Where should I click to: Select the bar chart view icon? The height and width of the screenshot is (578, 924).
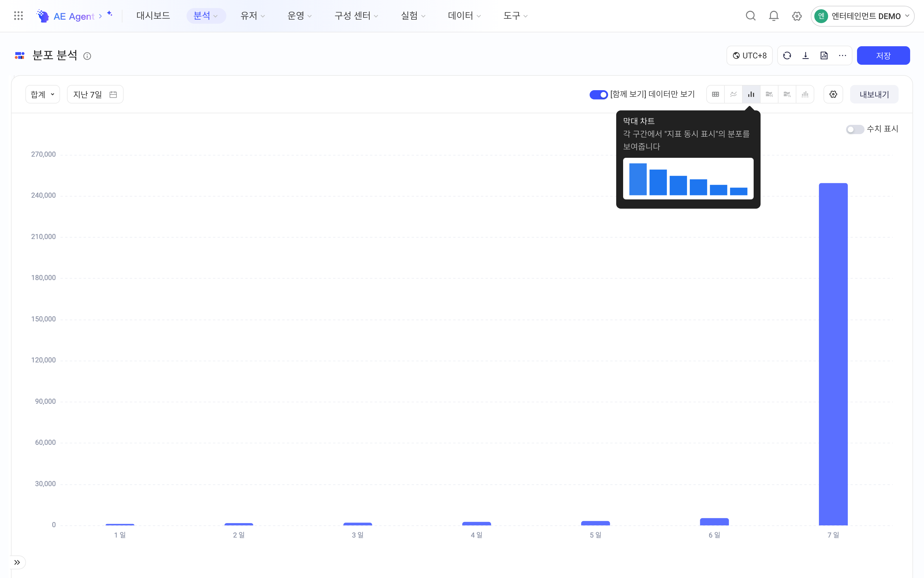pyautogui.click(x=751, y=94)
